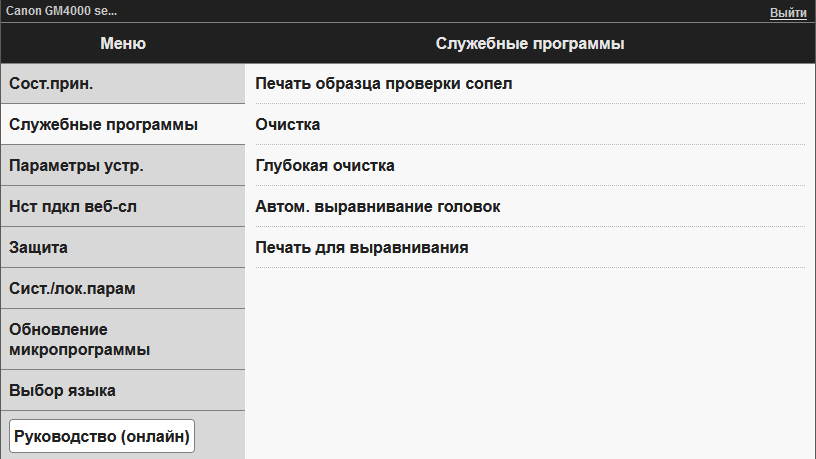Click empty content area below utilities list
Viewport: 816px width, 459px height.
[x=530, y=360]
